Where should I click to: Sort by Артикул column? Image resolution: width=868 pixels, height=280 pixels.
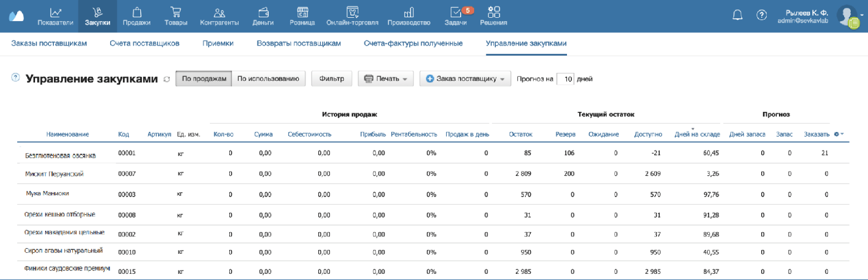(159, 135)
